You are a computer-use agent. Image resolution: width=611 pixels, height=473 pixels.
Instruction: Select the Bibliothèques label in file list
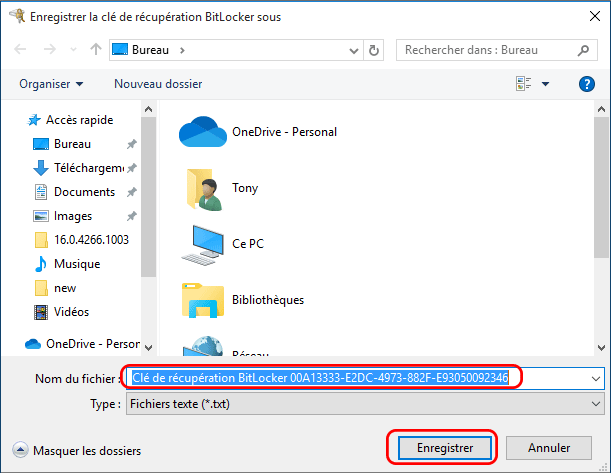click(268, 300)
